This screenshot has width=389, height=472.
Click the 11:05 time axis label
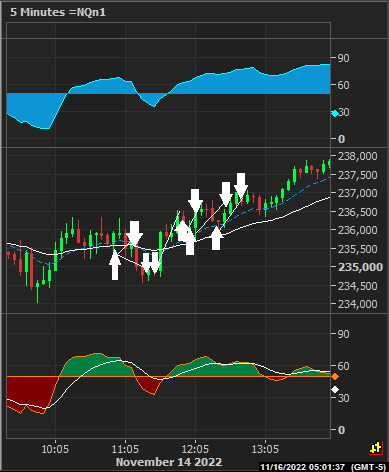pos(125,449)
